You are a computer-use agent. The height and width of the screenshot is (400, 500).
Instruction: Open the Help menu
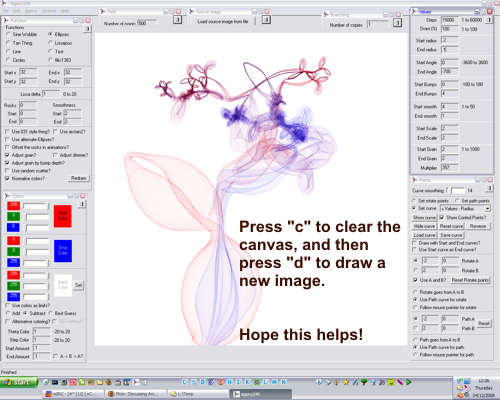click(x=65, y=11)
